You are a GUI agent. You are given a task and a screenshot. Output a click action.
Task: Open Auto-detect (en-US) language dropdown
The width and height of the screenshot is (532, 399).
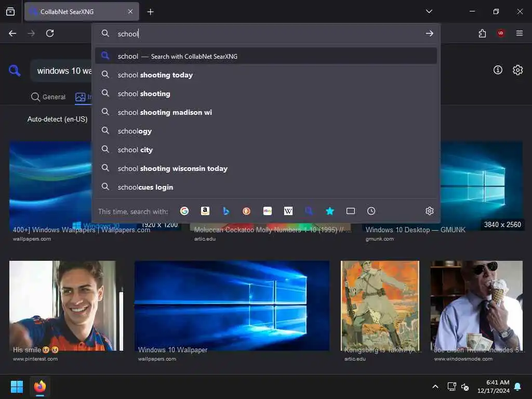57,119
